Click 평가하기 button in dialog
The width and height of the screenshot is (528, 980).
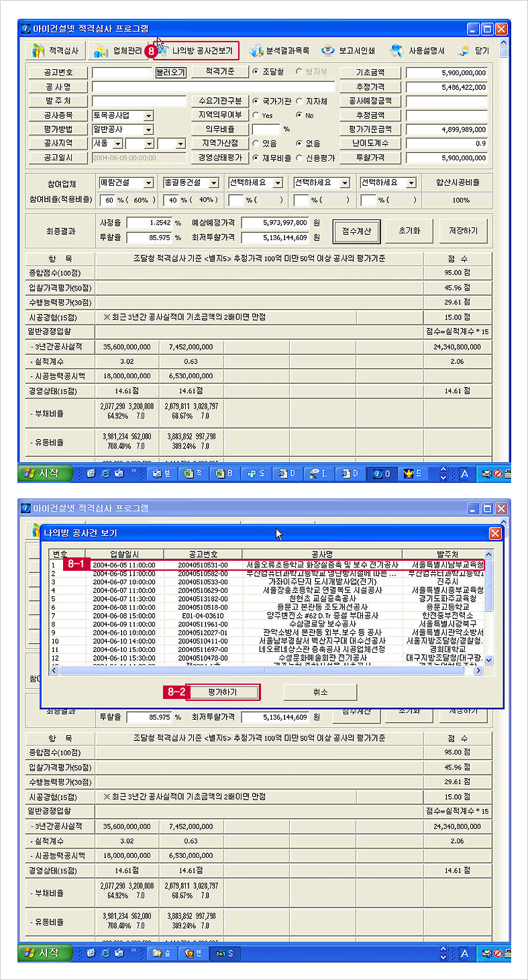tap(222, 692)
